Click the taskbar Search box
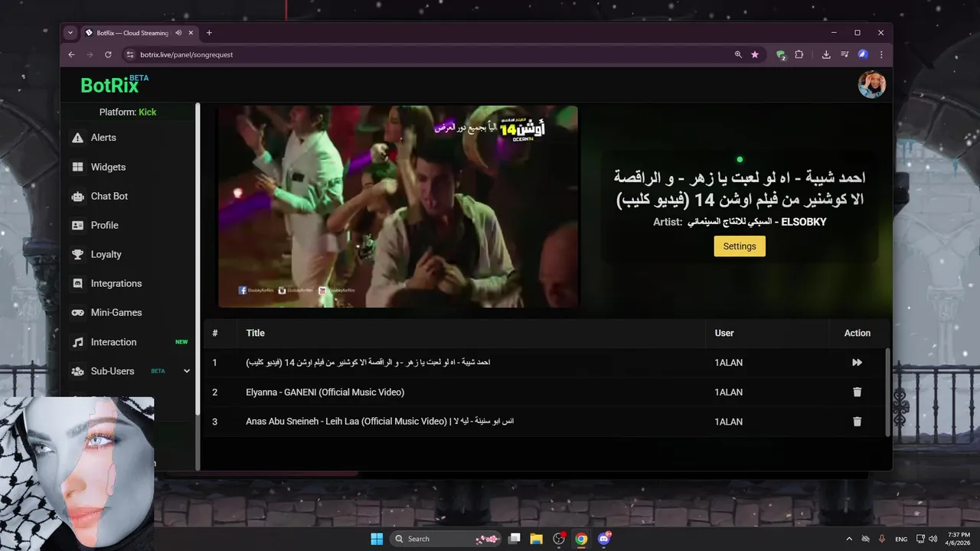The image size is (980, 551). [x=446, y=539]
